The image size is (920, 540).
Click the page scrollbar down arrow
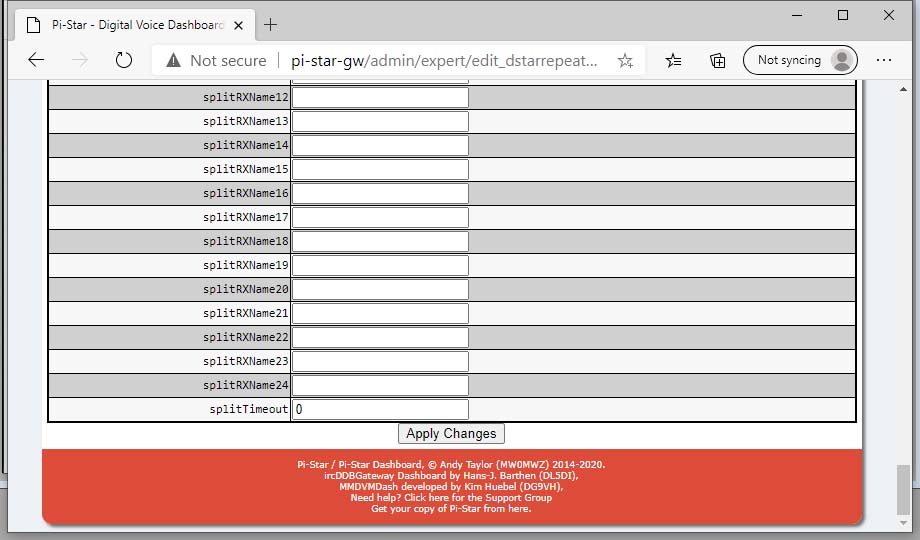tap(903, 522)
